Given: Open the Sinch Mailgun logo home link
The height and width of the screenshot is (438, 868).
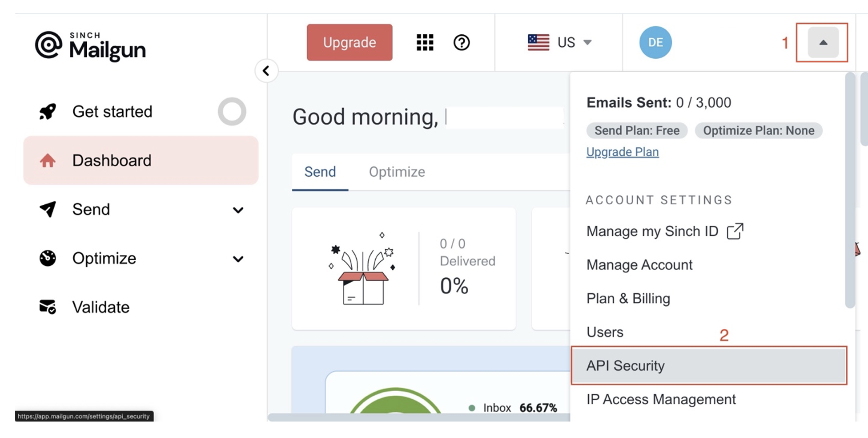Looking at the screenshot, I should pyautogui.click(x=90, y=46).
